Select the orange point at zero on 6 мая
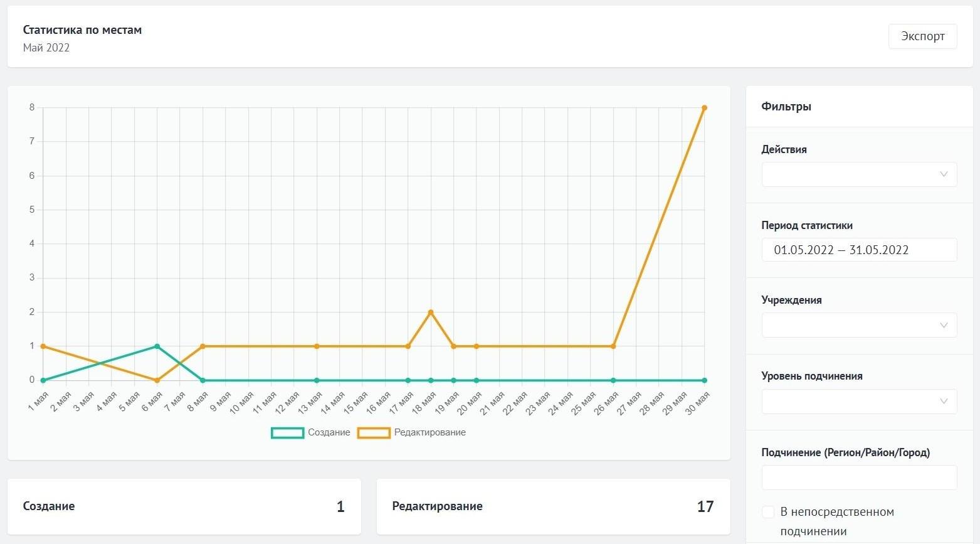This screenshot has height=544, width=980. (x=157, y=380)
